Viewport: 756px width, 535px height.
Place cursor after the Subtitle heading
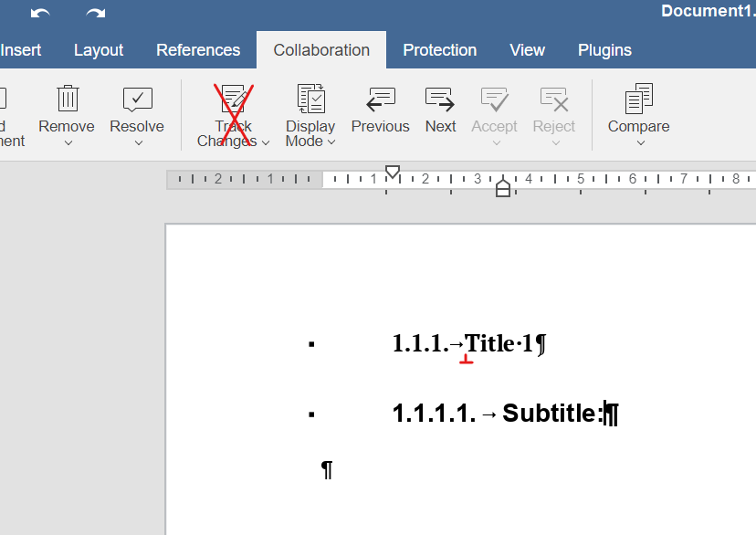pyautogui.click(x=605, y=413)
